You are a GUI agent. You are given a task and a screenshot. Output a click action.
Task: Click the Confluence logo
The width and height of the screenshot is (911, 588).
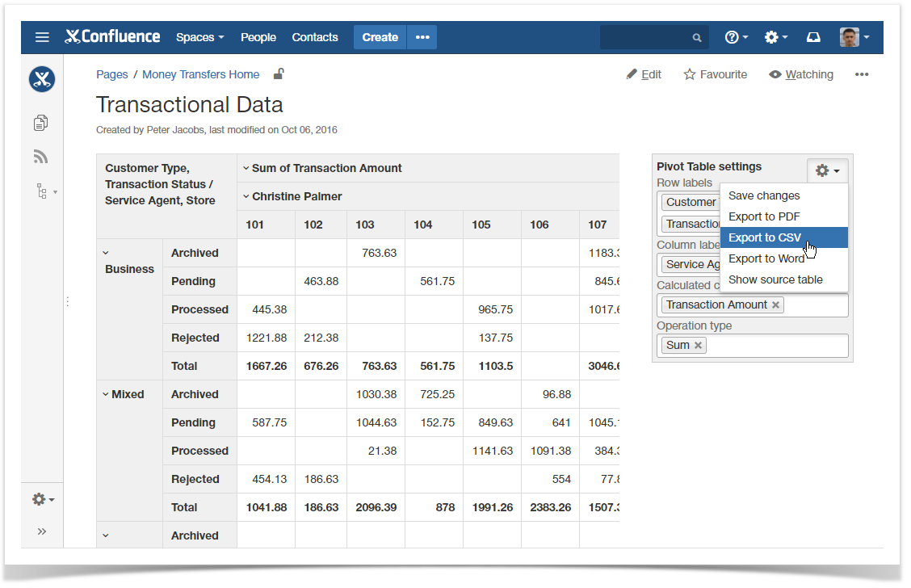(x=112, y=36)
